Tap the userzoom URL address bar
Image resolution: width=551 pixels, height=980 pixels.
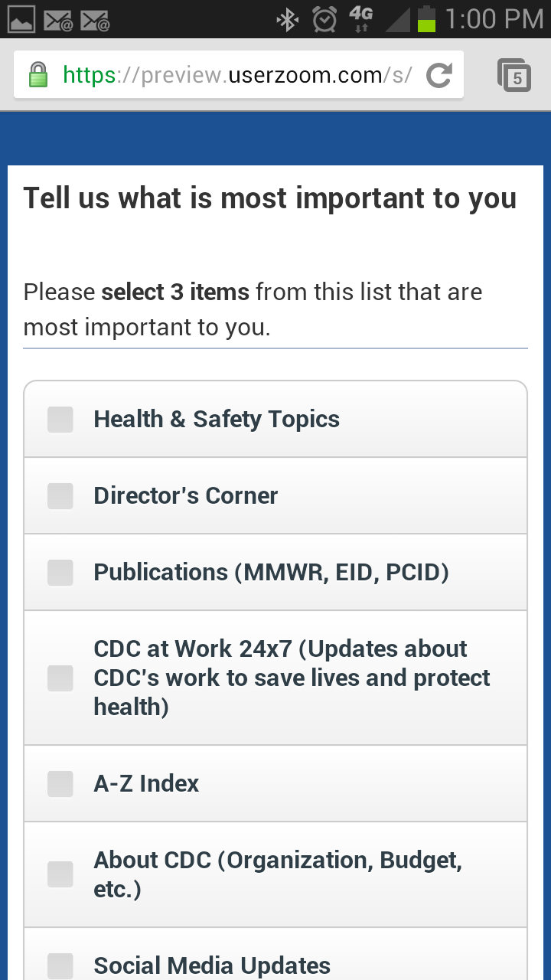[237, 75]
